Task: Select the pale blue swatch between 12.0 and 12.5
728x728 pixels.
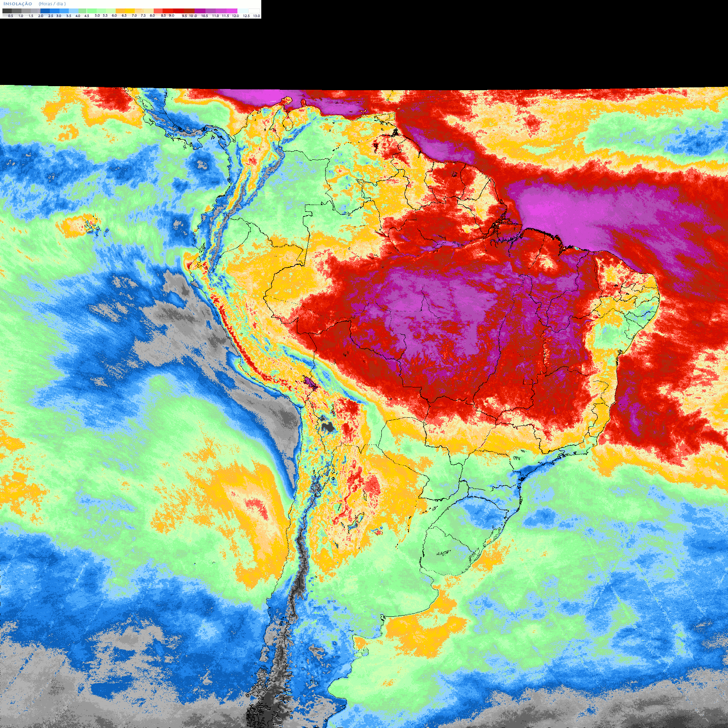Action: point(243,11)
